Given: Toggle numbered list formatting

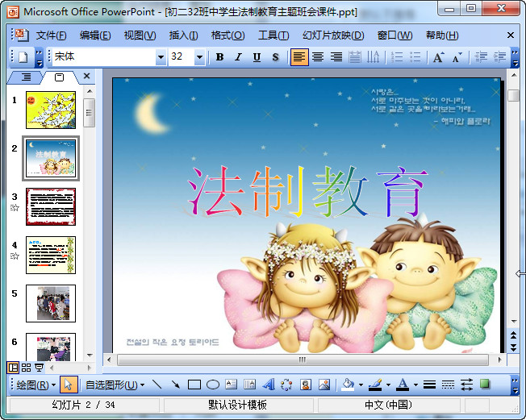Looking at the screenshot, I should pyautogui.click(x=397, y=57).
